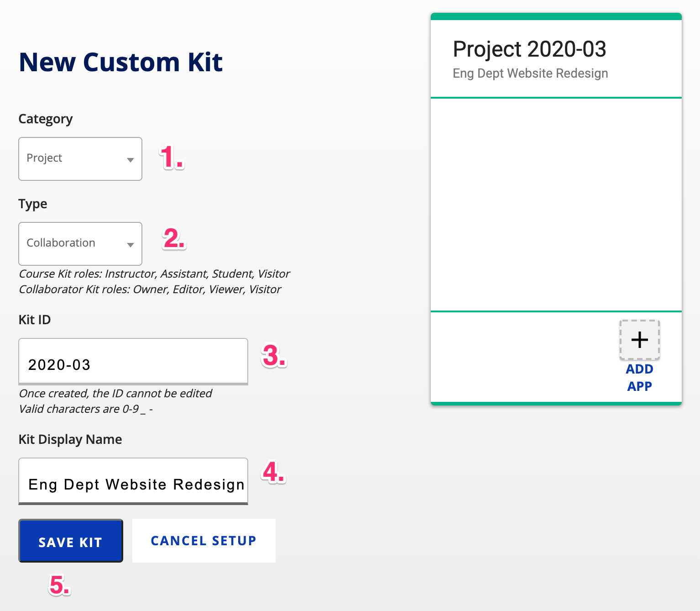Click the pink step number 1 marker

[172, 157]
